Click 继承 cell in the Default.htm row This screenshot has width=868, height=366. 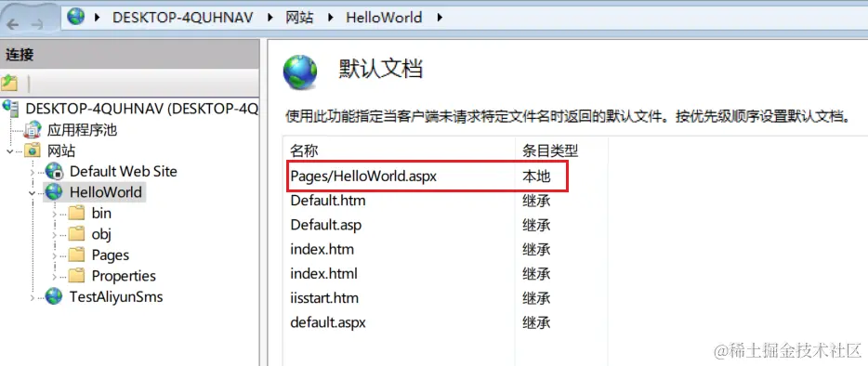[x=536, y=201]
